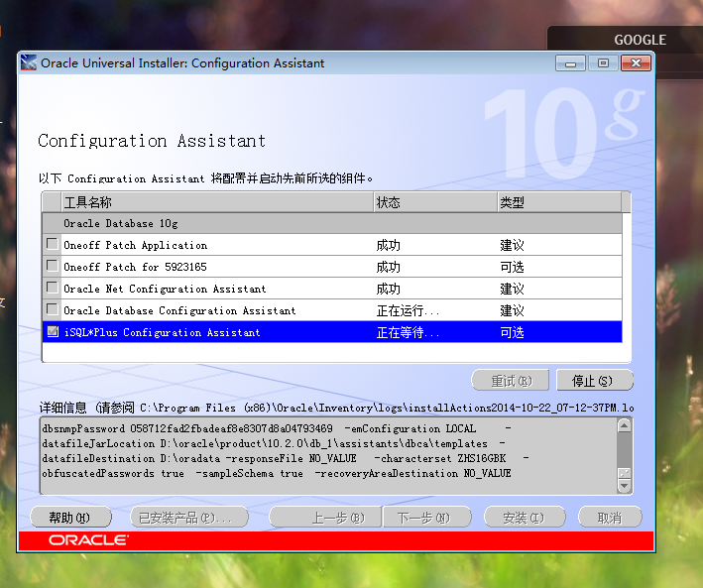This screenshot has width=703, height=588.
Task: Tick the Oneoff Patch Application checkbox
Action: [x=53, y=244]
